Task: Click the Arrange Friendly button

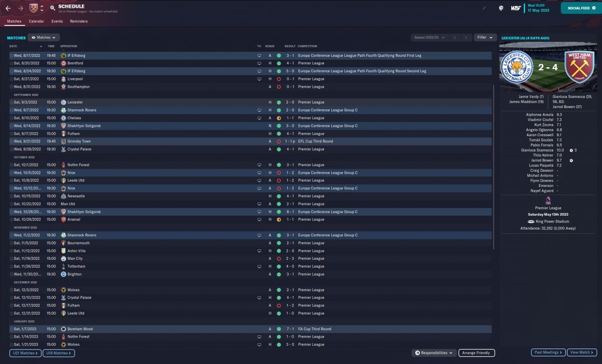Action: [476, 353]
